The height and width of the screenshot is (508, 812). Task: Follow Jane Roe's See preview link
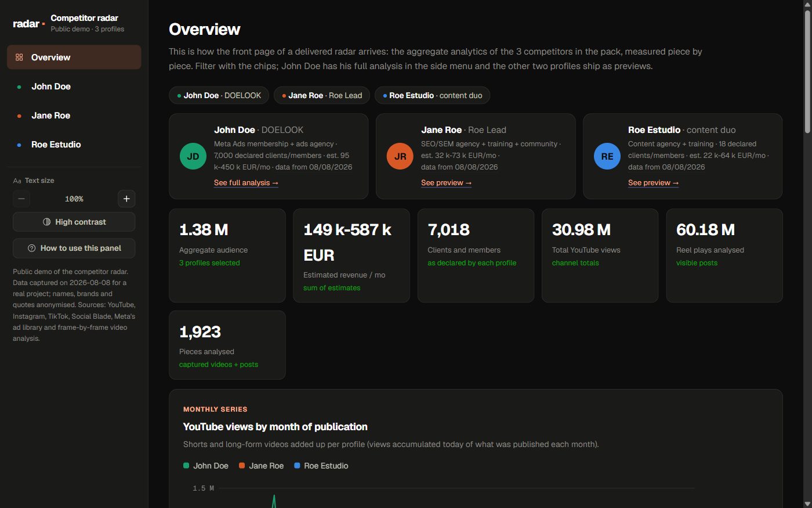click(446, 183)
